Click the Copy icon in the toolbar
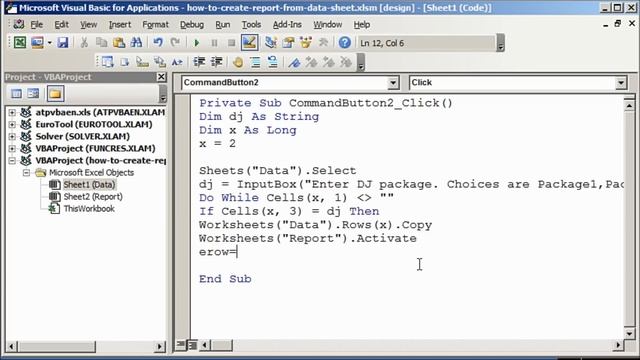Viewport: 640px width, 360px height. click(x=101, y=42)
